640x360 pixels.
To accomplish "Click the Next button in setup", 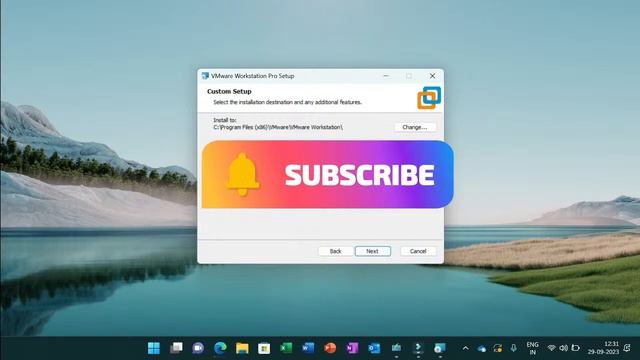I will [372, 251].
